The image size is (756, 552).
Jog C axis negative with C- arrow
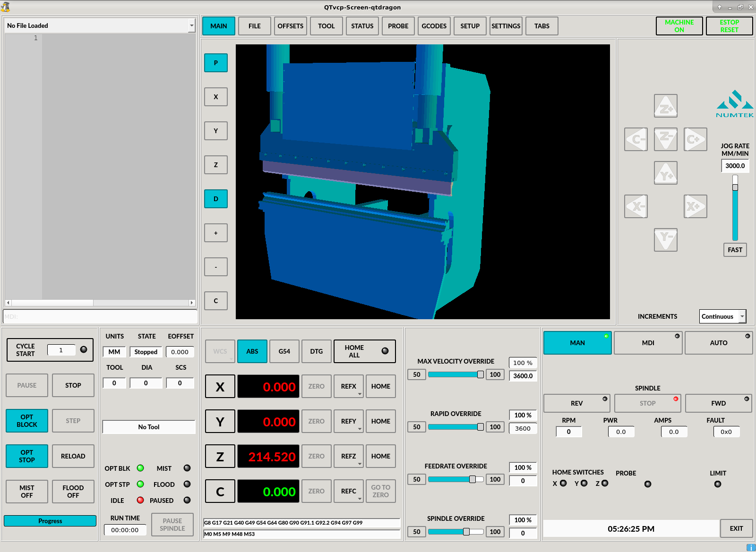pyautogui.click(x=636, y=139)
